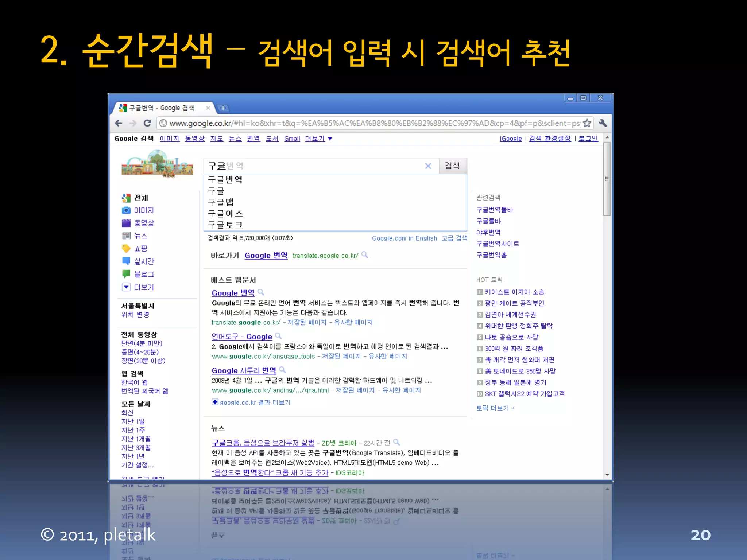Open 저장된 페이지 for translate.google.co.kr result
747x560 pixels.
point(307,323)
